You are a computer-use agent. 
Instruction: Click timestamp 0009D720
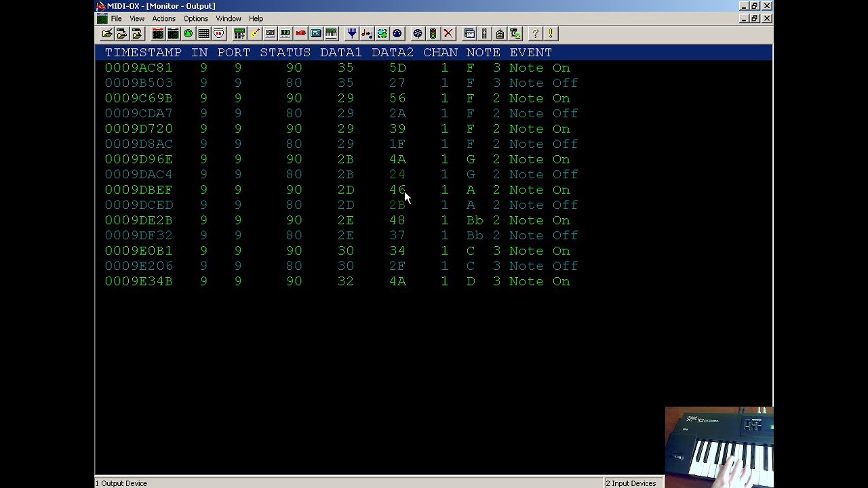tap(139, 129)
